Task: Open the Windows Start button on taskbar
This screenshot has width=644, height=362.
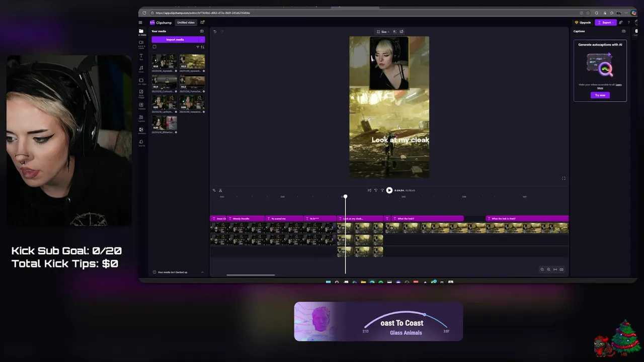Action: point(328,282)
